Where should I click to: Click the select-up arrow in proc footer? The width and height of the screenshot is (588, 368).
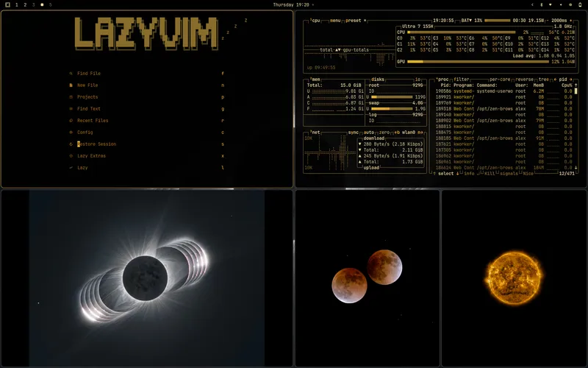(434, 174)
